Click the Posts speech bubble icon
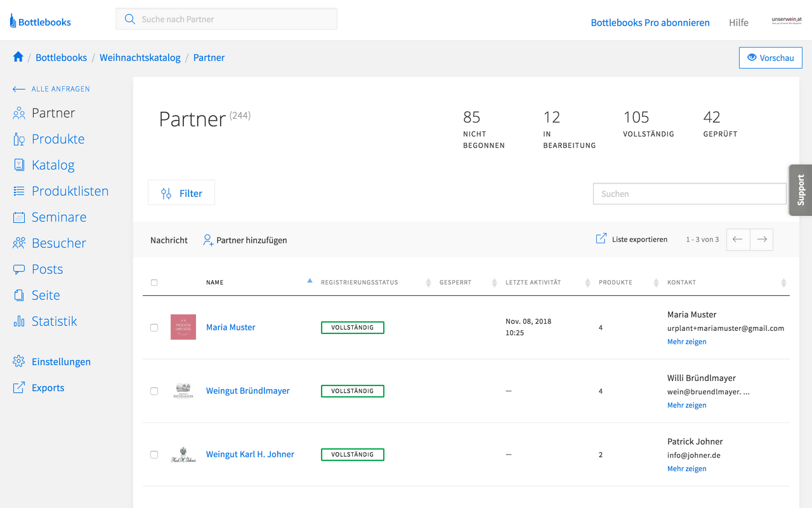 [x=19, y=269]
